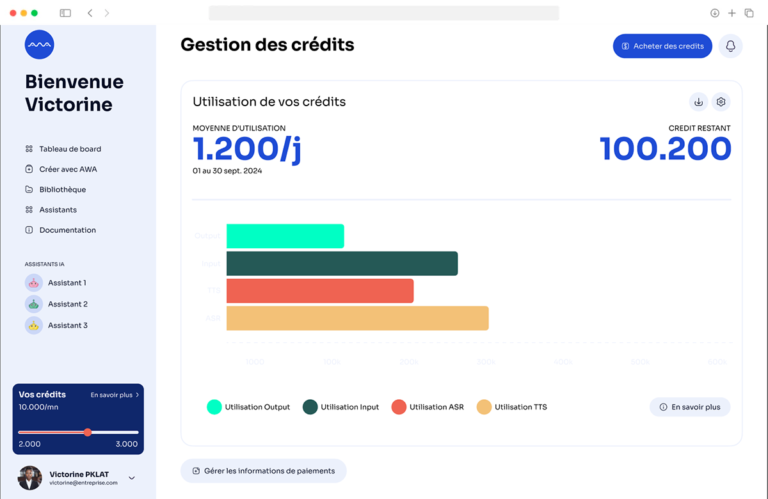Click the credits slider handle
Viewport: 768px width, 499px height.
pyautogui.click(x=88, y=432)
